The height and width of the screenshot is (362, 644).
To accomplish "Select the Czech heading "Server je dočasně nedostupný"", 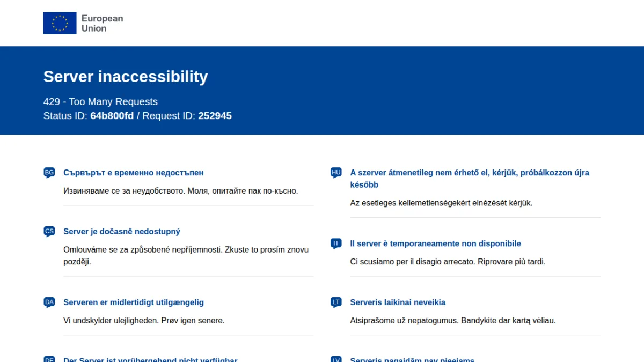I will (x=122, y=232).
